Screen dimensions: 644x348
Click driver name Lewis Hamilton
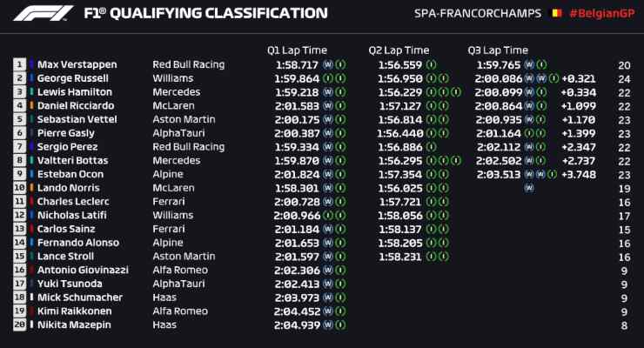click(x=75, y=92)
